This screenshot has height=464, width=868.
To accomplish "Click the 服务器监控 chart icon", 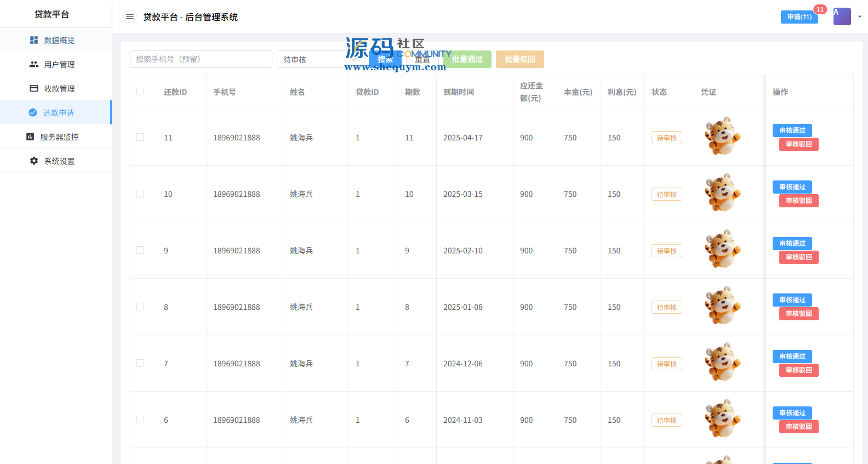I will (30, 137).
